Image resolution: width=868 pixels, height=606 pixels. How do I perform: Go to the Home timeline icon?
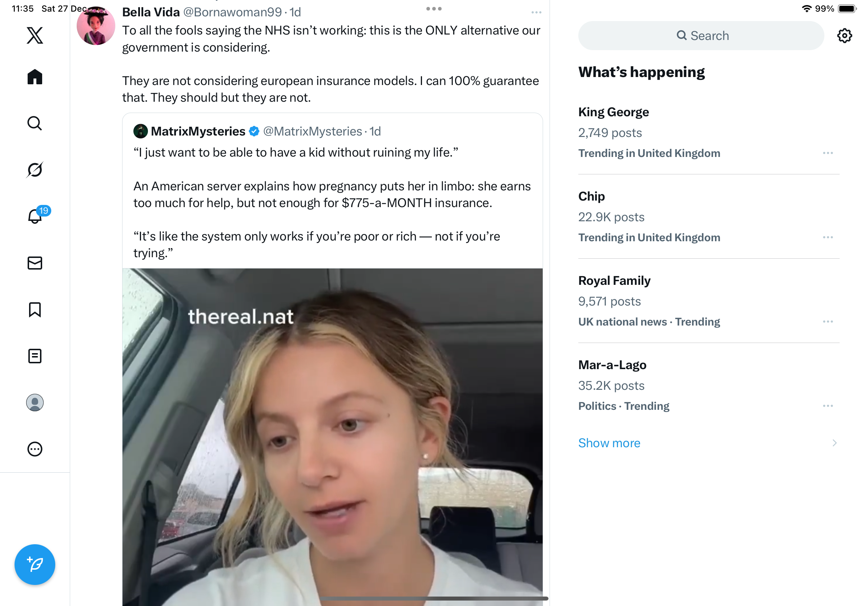[x=35, y=77]
